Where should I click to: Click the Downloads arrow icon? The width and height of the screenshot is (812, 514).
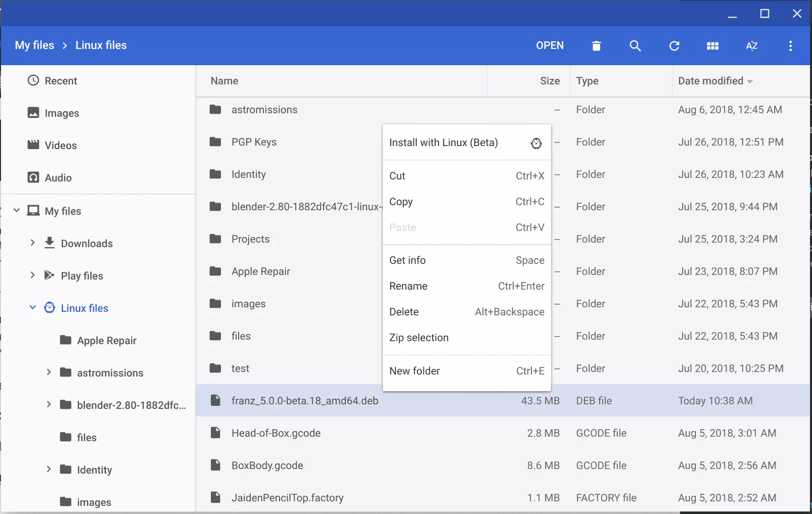coord(49,243)
